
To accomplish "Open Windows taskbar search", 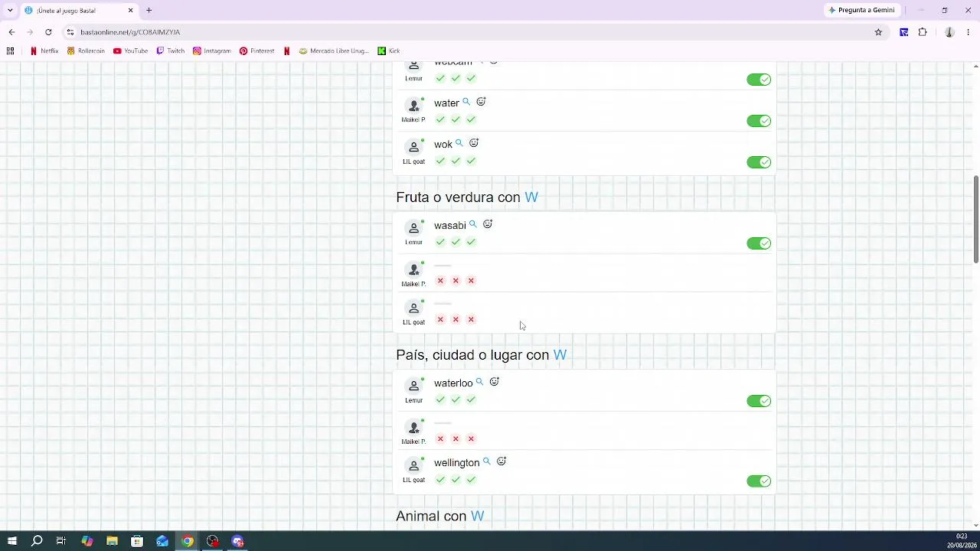I will pos(37,541).
